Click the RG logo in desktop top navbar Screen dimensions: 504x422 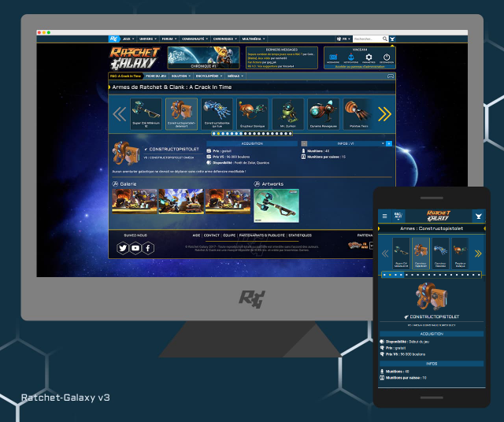(x=114, y=39)
